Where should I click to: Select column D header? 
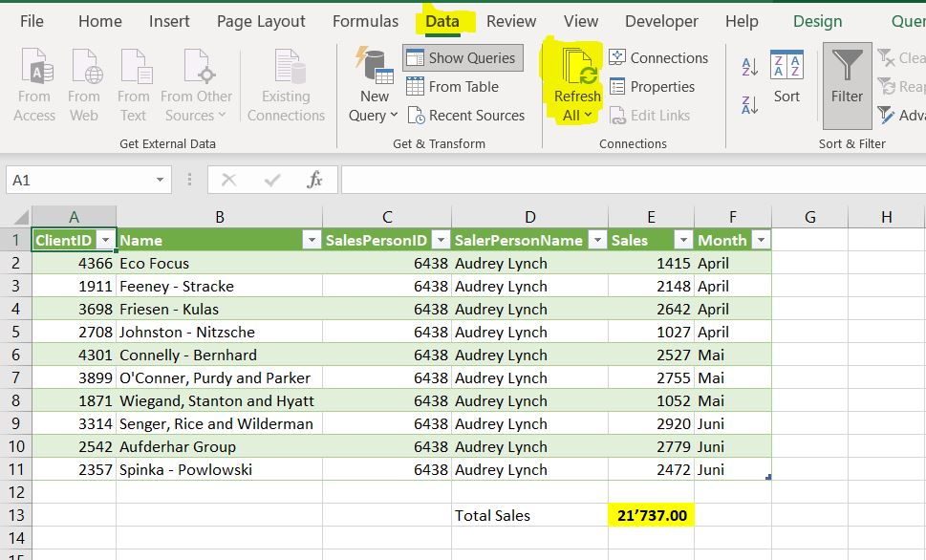pos(529,217)
